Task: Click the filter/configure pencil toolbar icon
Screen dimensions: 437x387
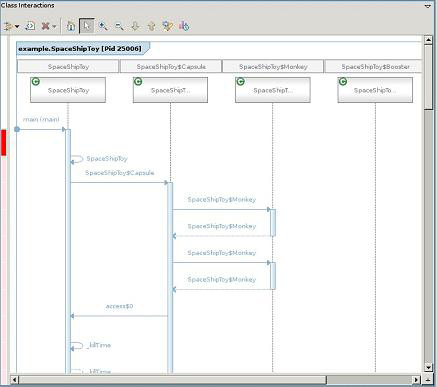Action: click(x=167, y=26)
